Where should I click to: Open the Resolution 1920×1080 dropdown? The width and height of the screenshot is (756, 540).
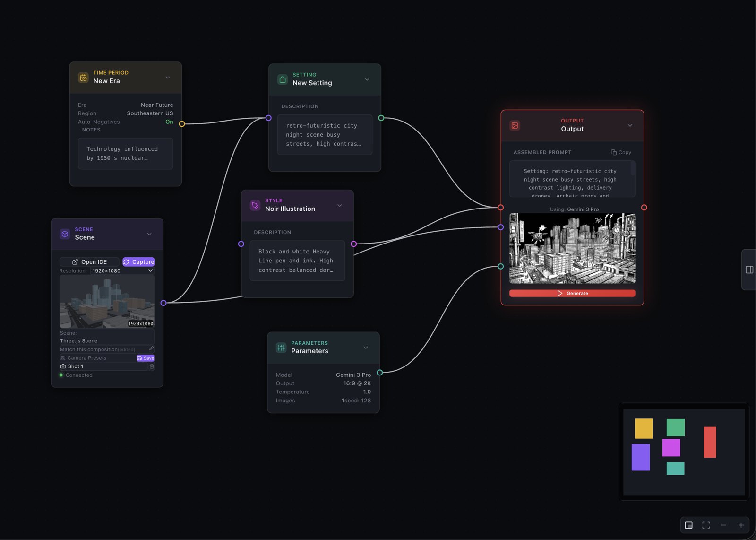[122, 271]
